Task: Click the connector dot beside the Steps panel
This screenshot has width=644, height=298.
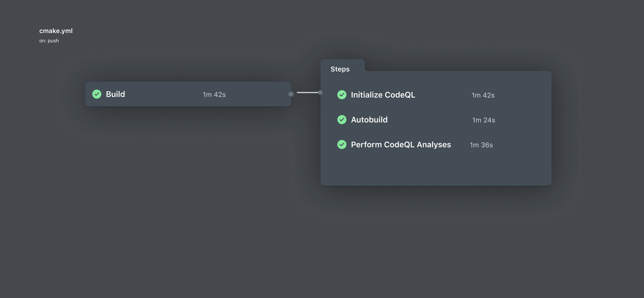Action: tap(320, 92)
